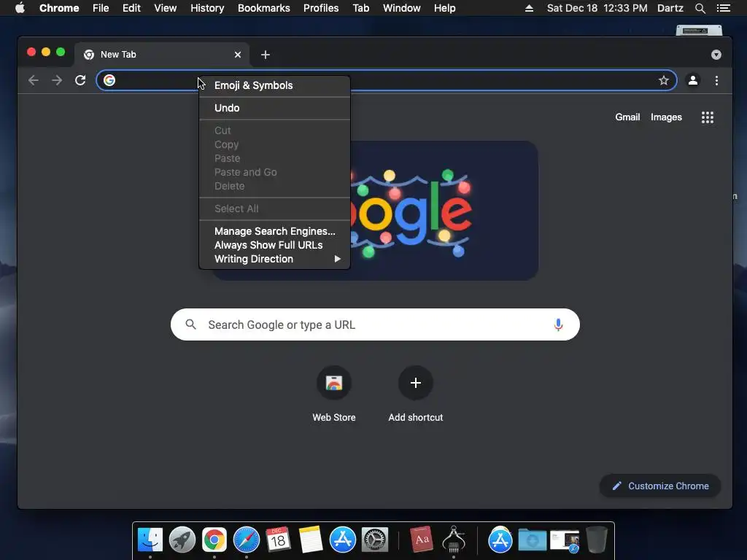
Task: Choose Manage Search Engines... option
Action: click(x=274, y=231)
